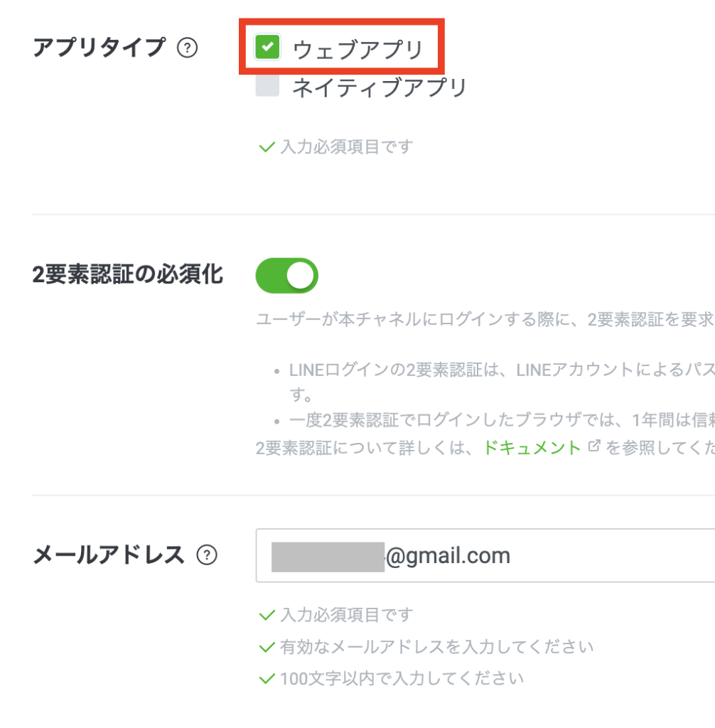Open the ドキュメント link
715x728 pixels.
point(532,448)
